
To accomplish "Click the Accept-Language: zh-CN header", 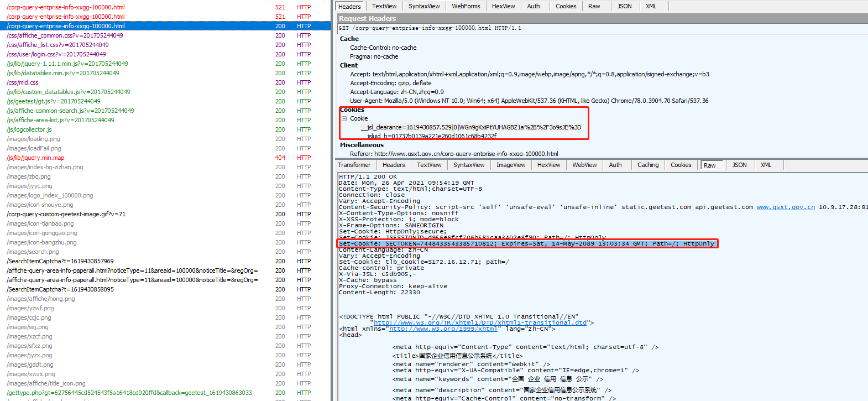I will [397, 92].
